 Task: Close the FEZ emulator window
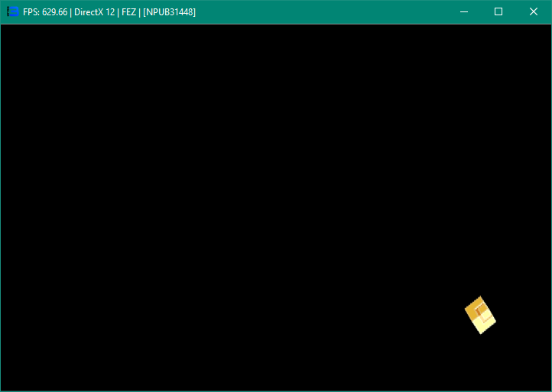pos(534,12)
